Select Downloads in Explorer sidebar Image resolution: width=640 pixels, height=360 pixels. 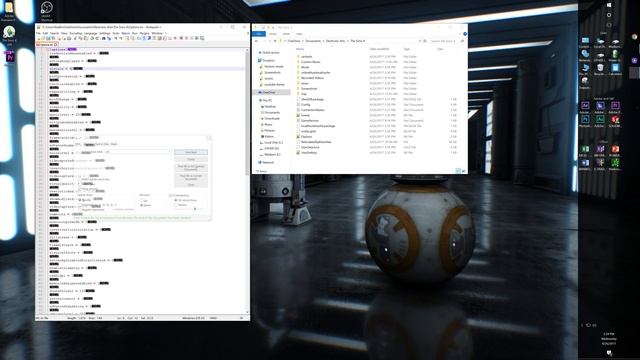pyautogui.click(x=270, y=118)
